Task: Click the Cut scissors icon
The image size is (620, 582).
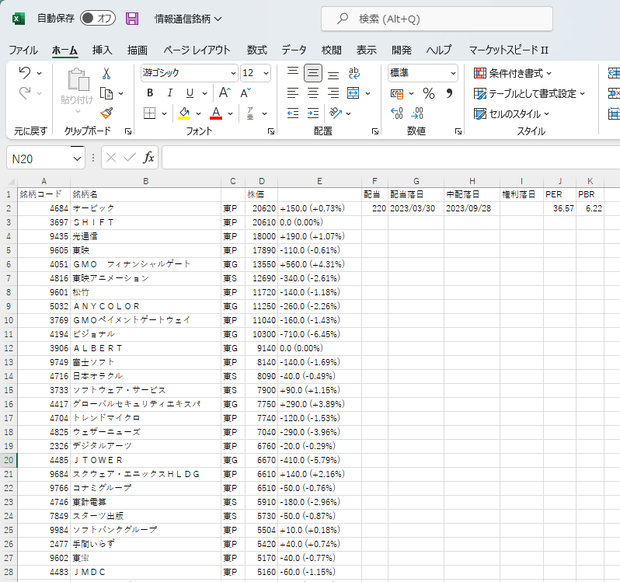Action: click(106, 73)
